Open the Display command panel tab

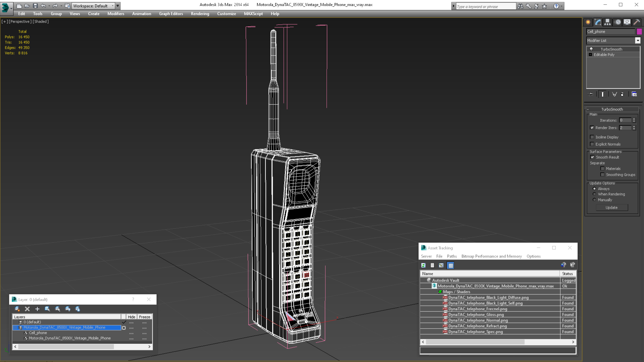pos(627,22)
